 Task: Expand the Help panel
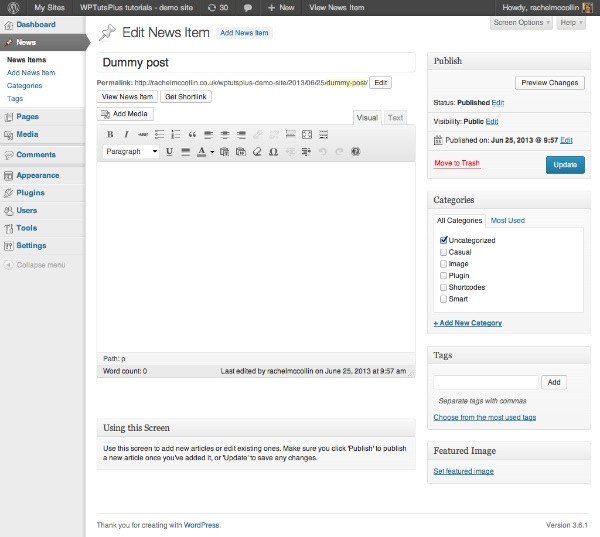point(571,23)
